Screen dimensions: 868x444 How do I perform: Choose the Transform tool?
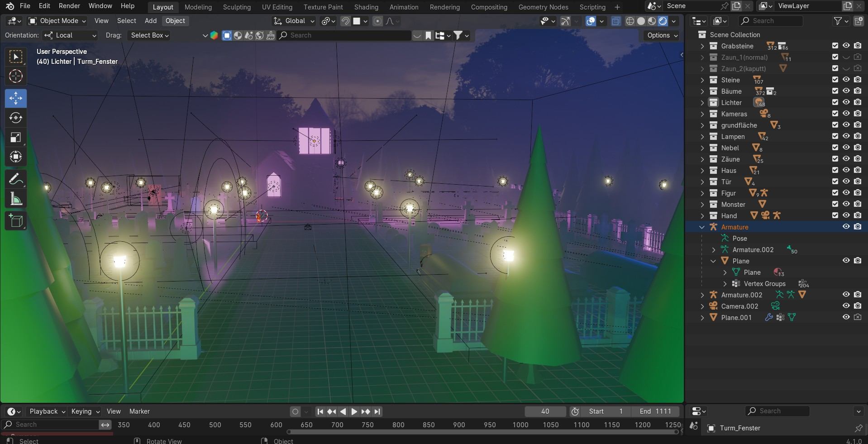16,157
